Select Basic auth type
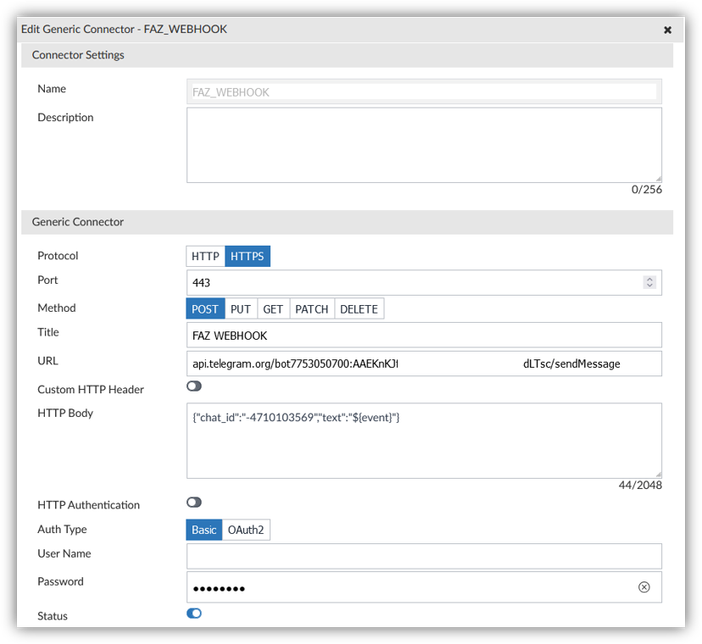The image size is (702, 644). click(204, 530)
